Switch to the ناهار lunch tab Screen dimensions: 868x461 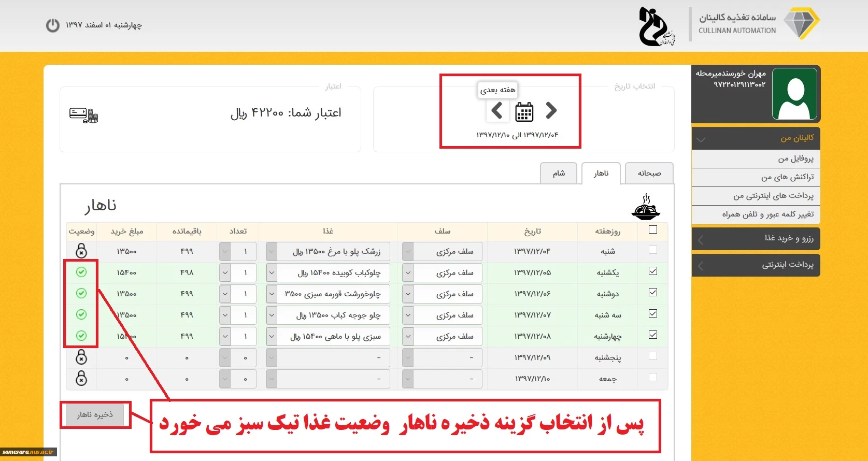tap(601, 173)
